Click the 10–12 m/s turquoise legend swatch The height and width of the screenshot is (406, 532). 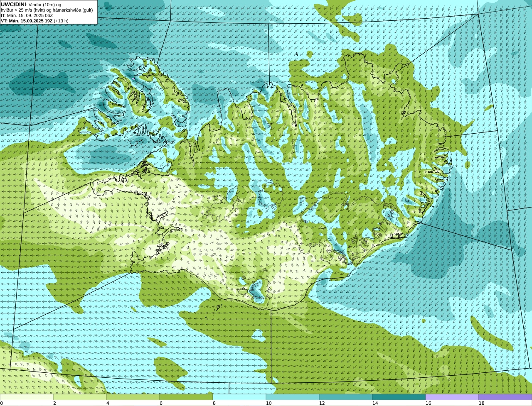click(293, 397)
